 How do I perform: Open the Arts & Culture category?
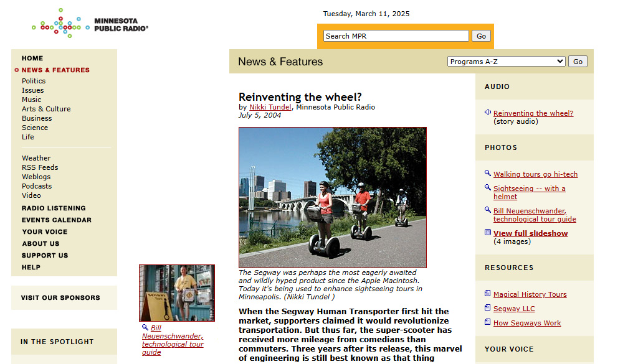(x=46, y=109)
